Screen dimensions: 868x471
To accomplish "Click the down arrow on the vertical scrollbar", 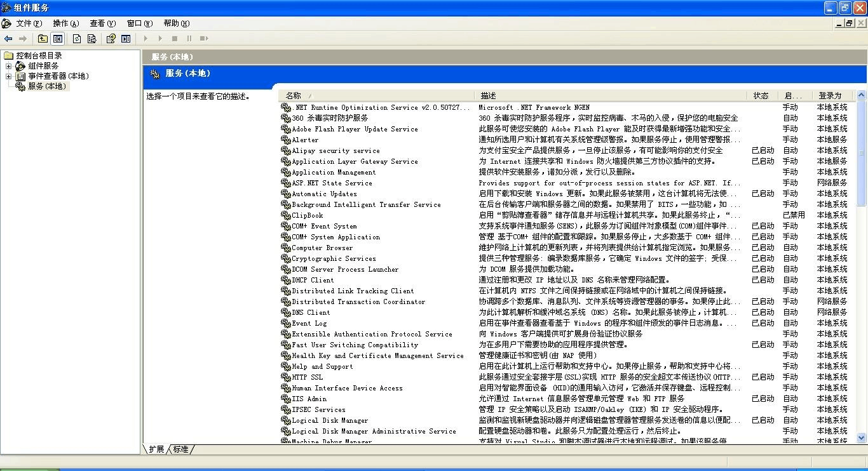I will (x=862, y=437).
